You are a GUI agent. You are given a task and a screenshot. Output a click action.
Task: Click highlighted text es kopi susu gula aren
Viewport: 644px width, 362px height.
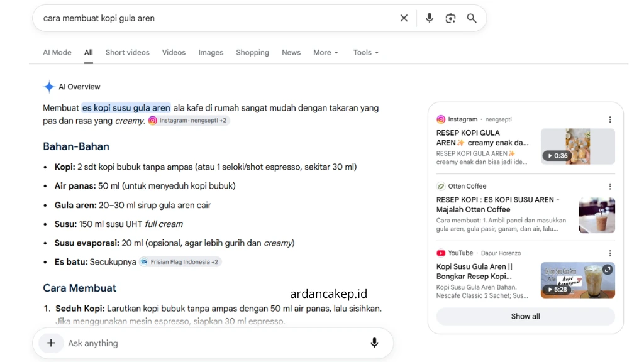(126, 108)
